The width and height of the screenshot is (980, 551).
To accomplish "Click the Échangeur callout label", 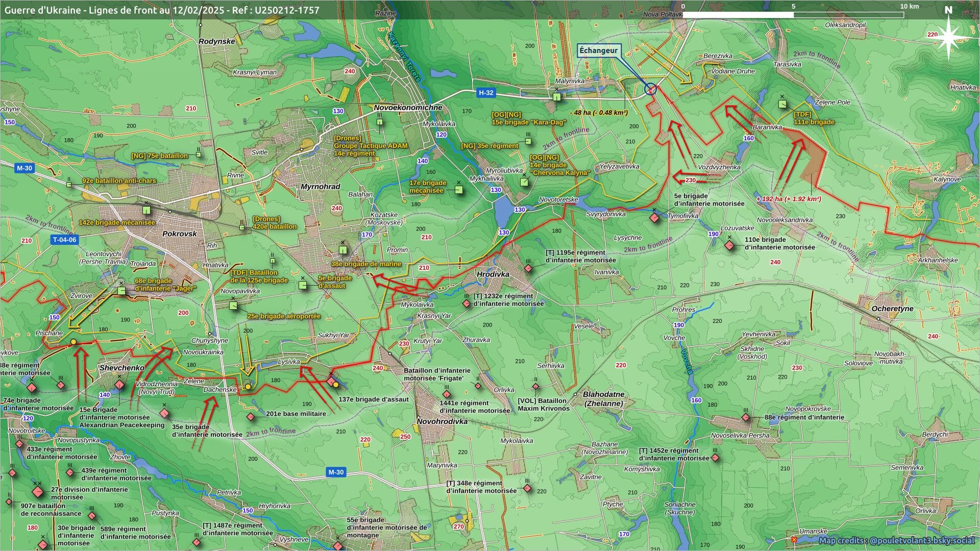I will point(598,51).
